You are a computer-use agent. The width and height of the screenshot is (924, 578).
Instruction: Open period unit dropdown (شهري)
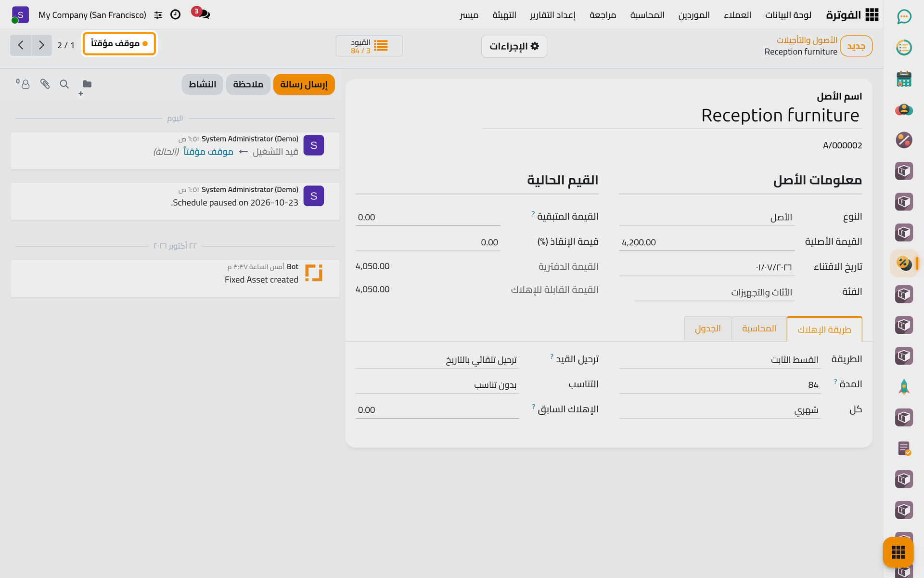click(x=720, y=410)
